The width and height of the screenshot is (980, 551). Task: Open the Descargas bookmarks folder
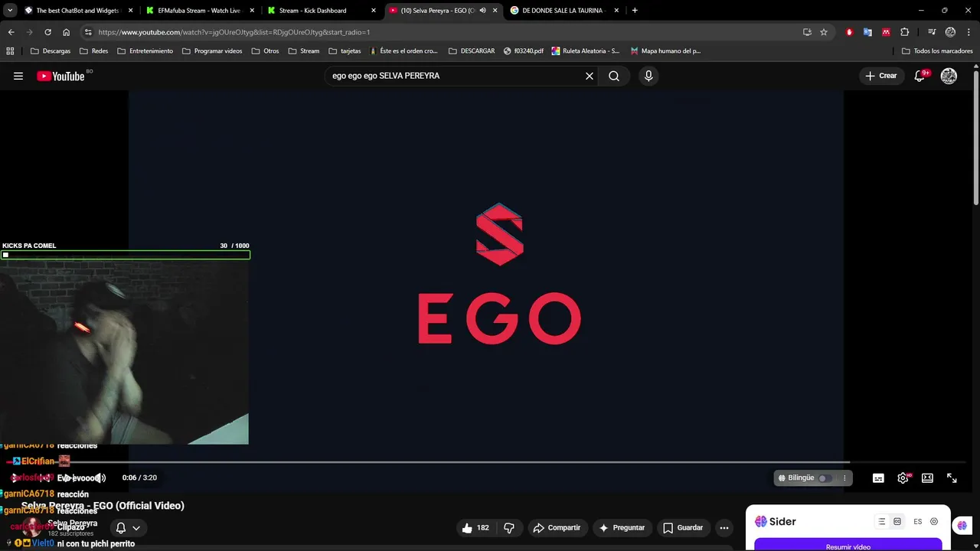tap(51, 51)
